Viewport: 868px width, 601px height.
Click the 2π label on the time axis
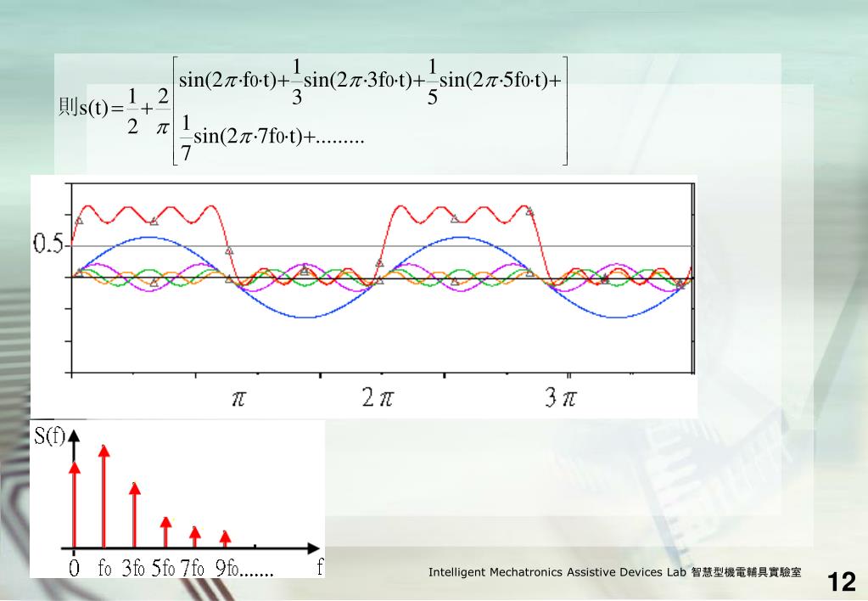[x=378, y=397]
